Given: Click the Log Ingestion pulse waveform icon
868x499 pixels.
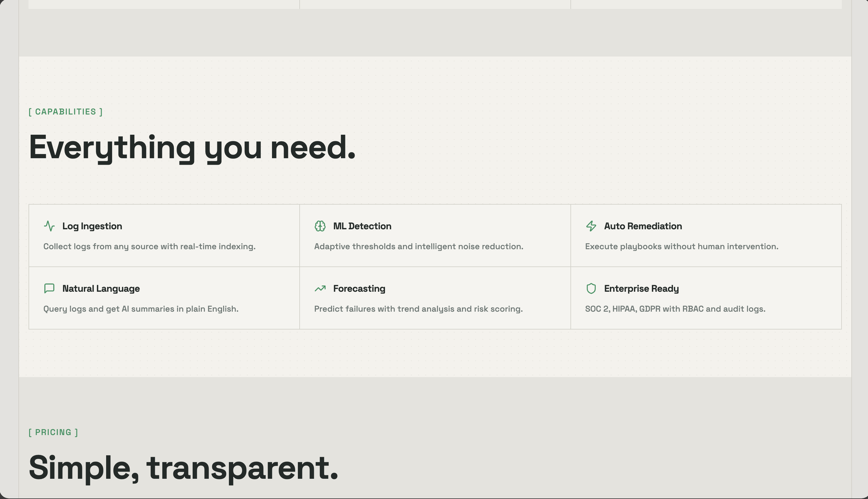Looking at the screenshot, I should 49,226.
